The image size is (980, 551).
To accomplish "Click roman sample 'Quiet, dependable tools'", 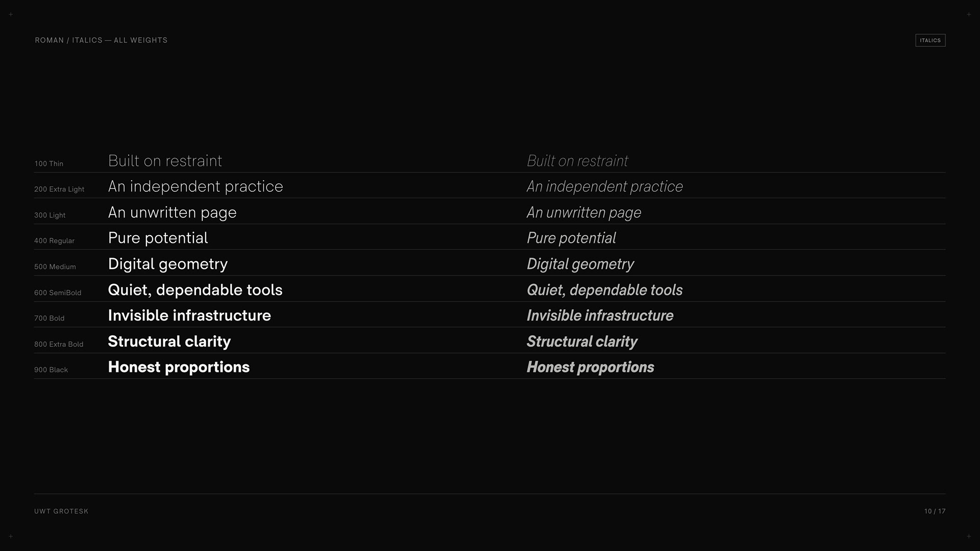I will click(195, 290).
